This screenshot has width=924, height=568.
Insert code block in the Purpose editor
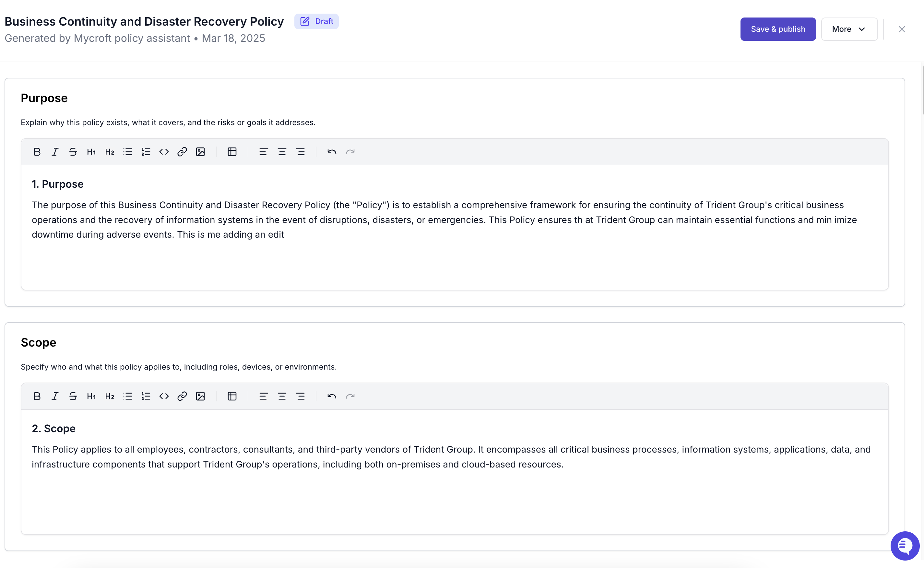click(164, 152)
